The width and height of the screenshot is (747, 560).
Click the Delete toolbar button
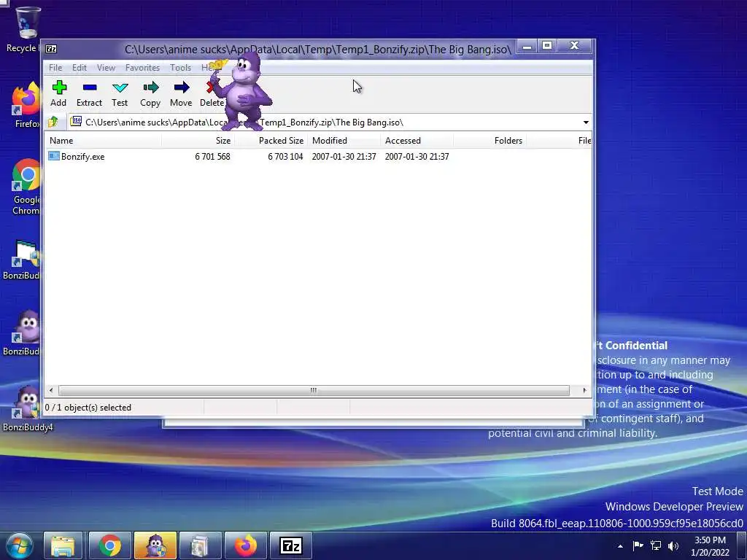(x=212, y=93)
